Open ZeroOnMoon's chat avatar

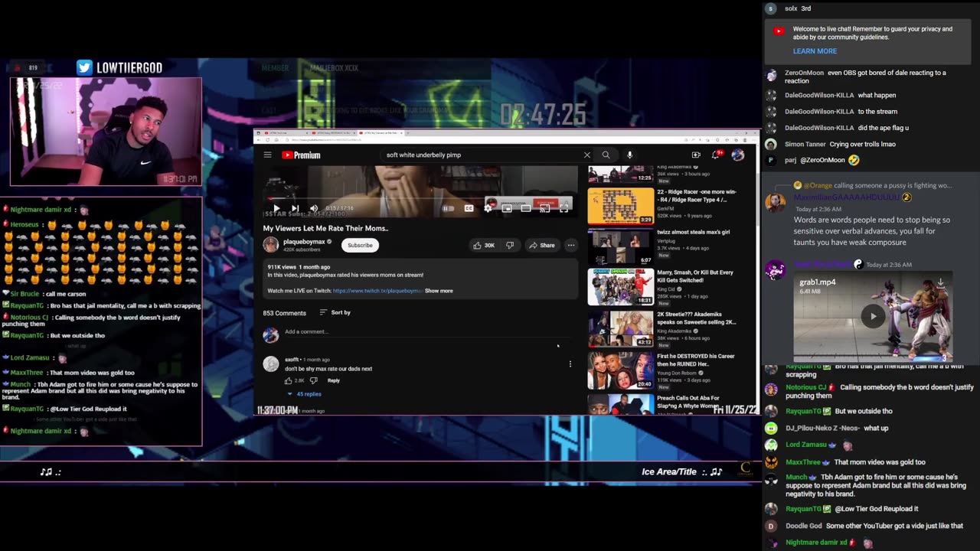coord(771,75)
